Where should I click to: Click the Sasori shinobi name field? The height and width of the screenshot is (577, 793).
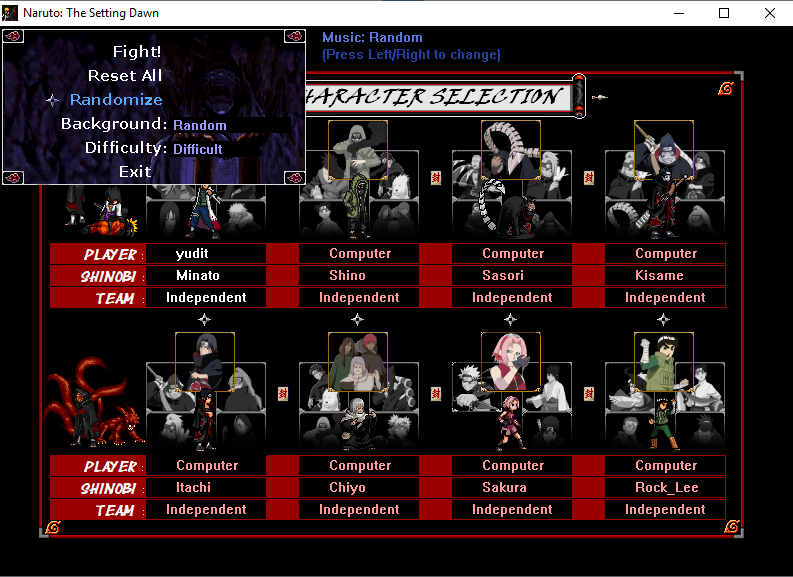(x=512, y=276)
